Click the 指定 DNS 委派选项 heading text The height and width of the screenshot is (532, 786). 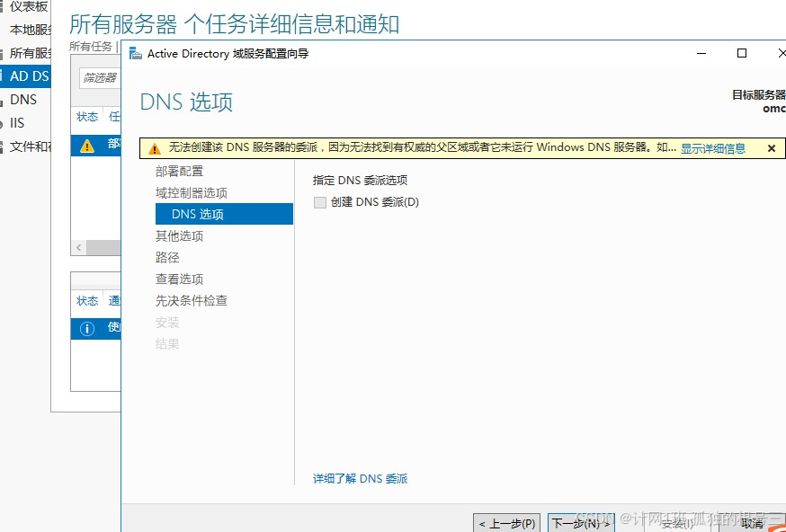pos(360,181)
